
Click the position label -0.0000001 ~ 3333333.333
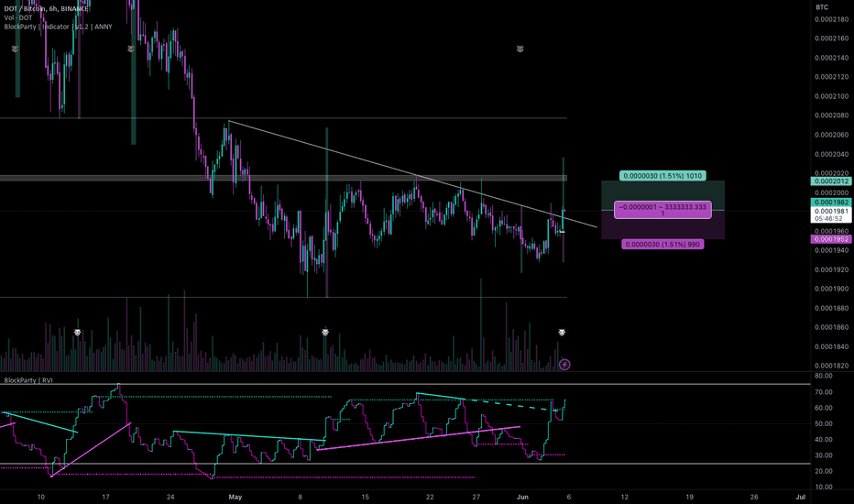coord(662,210)
